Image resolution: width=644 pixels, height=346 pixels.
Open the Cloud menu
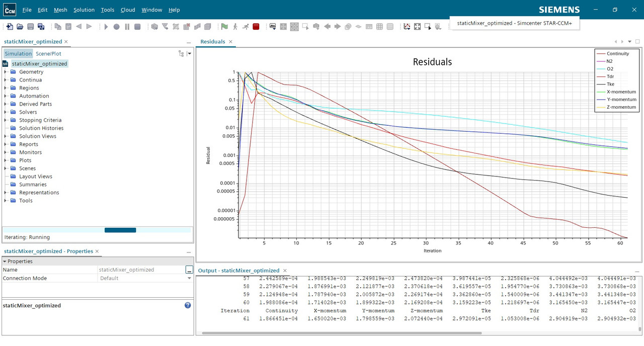click(x=128, y=10)
